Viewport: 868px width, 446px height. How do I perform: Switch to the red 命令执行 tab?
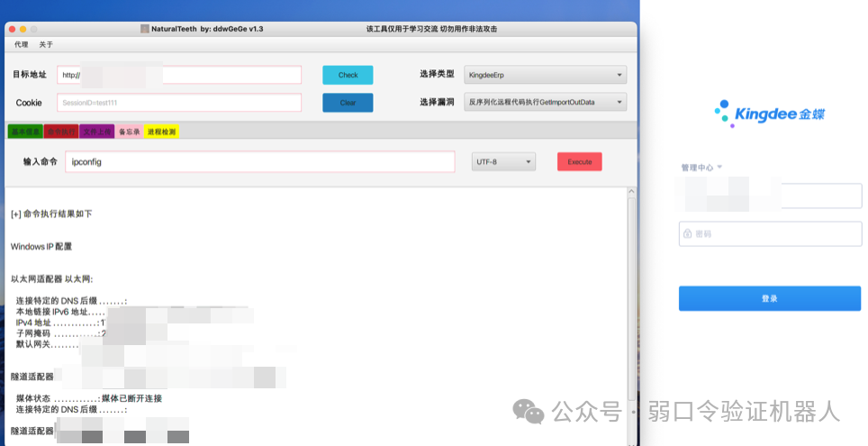pyautogui.click(x=61, y=132)
